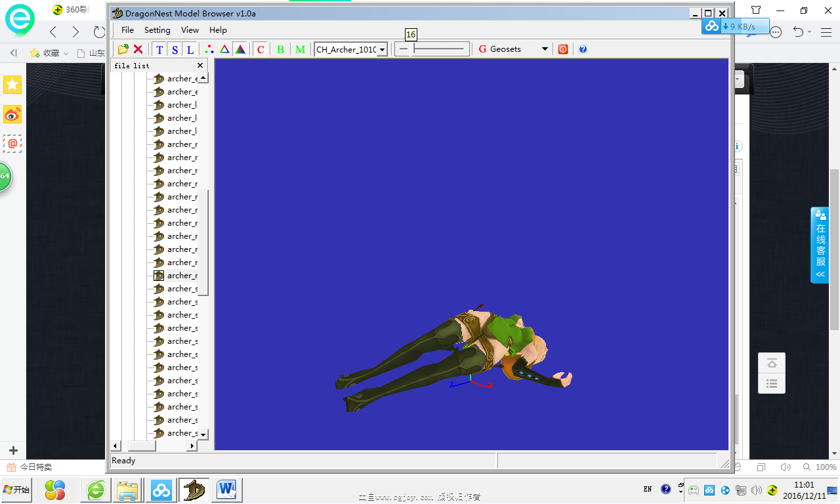Open File Explorer from the taskbar
Screen dimensions: 840x504
(127, 490)
